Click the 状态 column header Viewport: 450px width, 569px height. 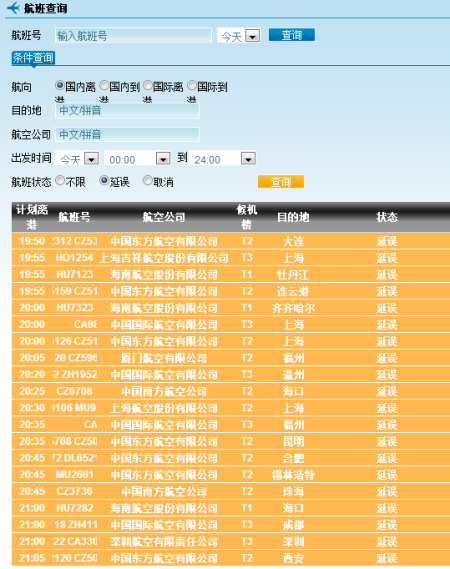[x=387, y=217]
